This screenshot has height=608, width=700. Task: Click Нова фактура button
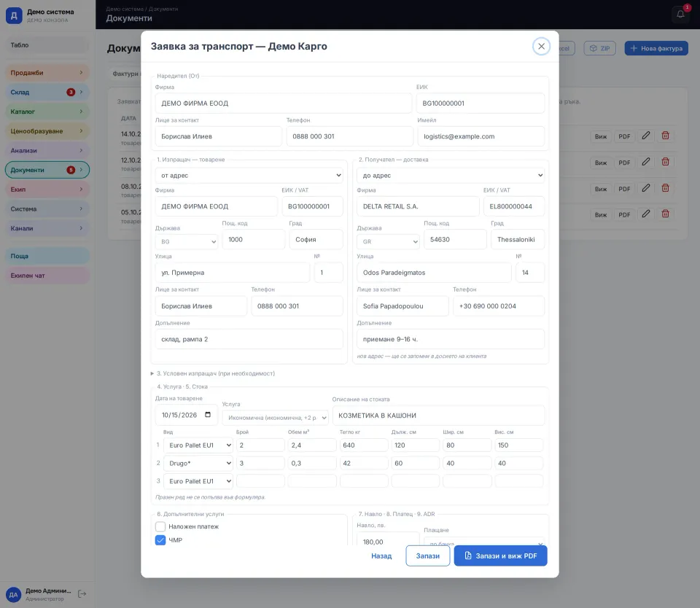click(656, 48)
